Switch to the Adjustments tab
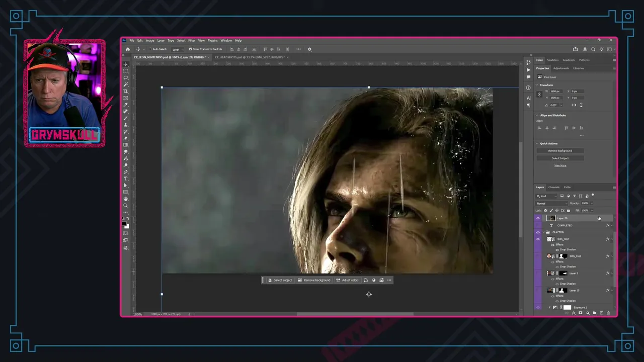 (561, 68)
